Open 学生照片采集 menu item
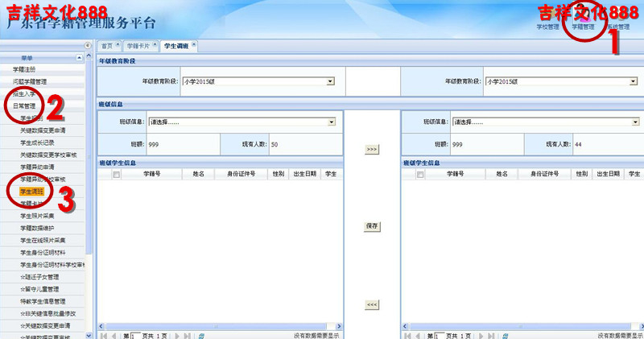 point(37,216)
